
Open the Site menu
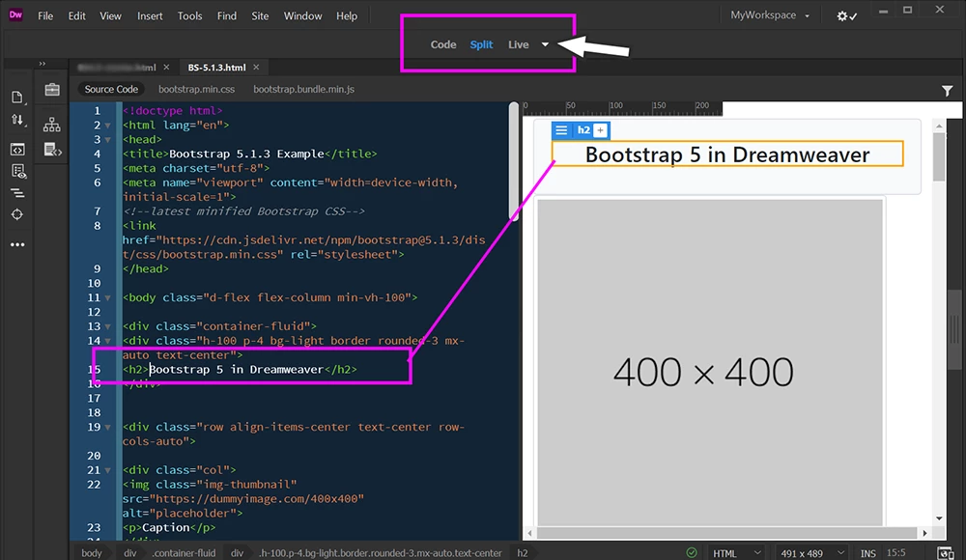(260, 16)
